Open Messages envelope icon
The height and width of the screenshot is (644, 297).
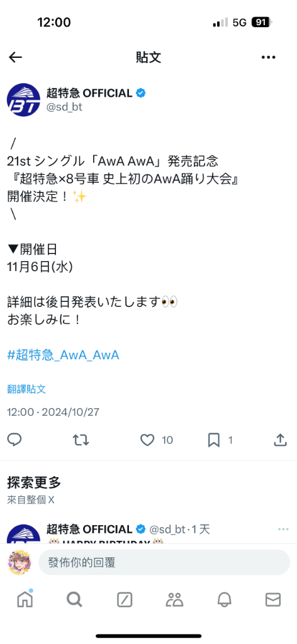point(272,600)
